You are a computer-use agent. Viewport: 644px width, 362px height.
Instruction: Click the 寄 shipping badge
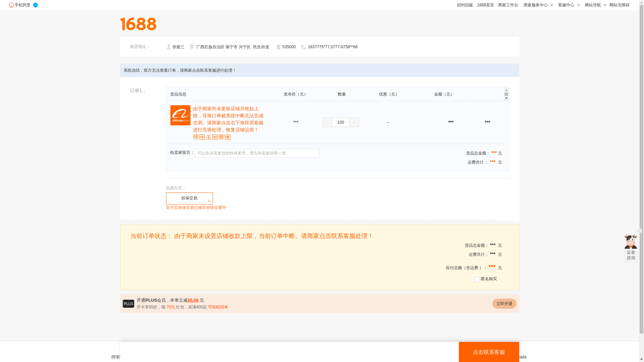(x=228, y=137)
